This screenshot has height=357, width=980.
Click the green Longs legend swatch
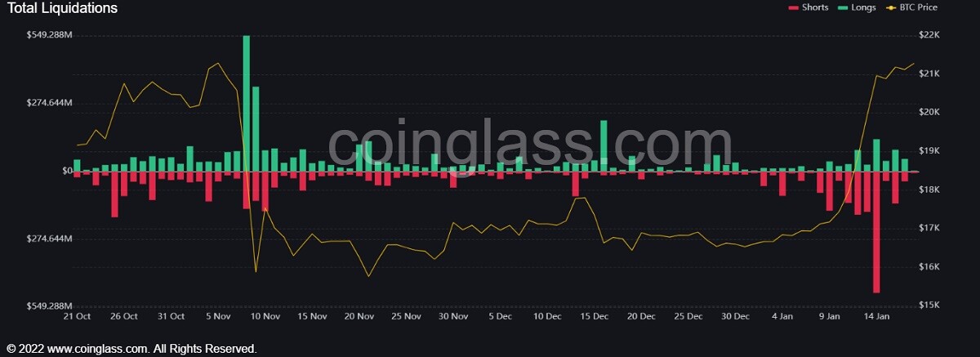click(x=842, y=7)
